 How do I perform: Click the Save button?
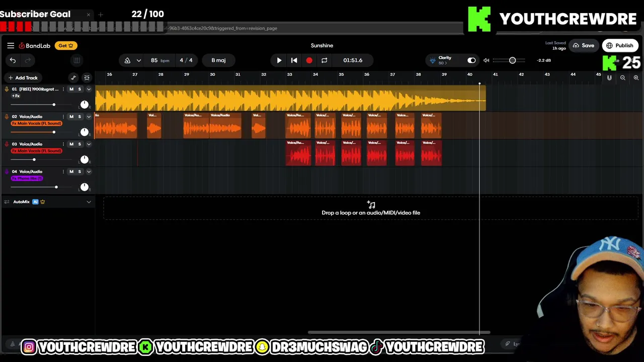pyautogui.click(x=583, y=46)
